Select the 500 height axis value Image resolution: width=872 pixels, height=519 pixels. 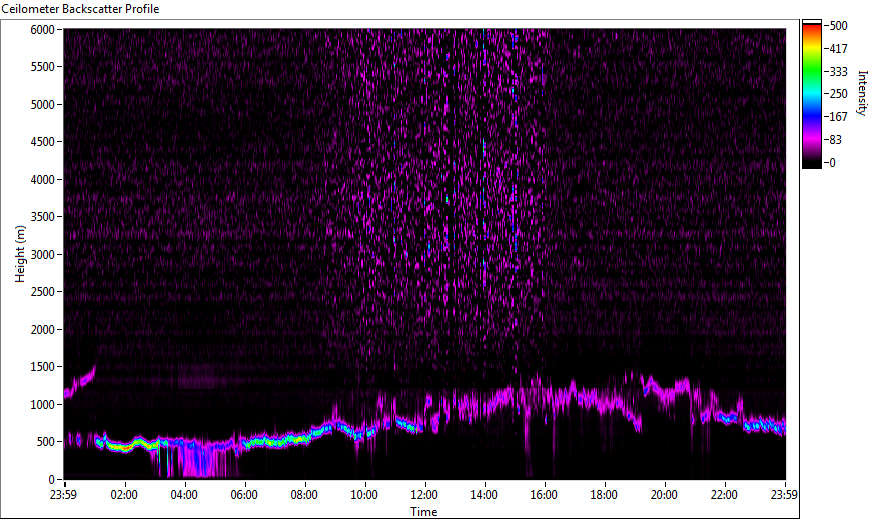tap(46, 442)
